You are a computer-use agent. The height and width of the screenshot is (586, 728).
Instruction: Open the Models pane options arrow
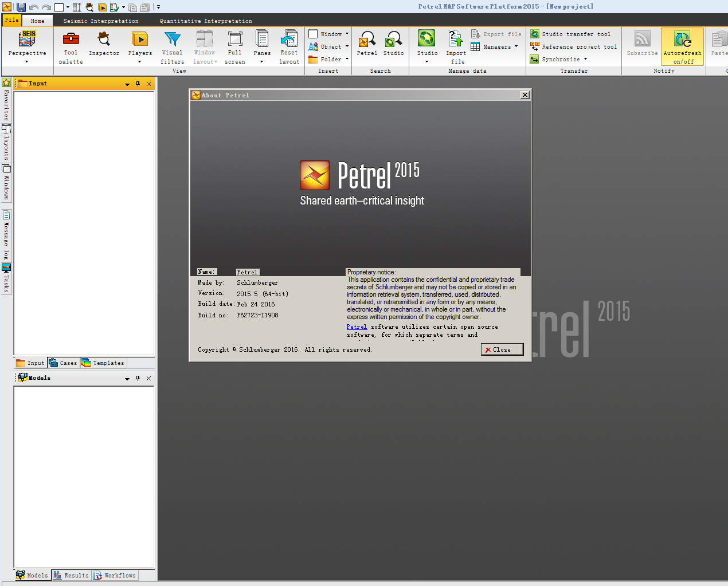(x=127, y=379)
